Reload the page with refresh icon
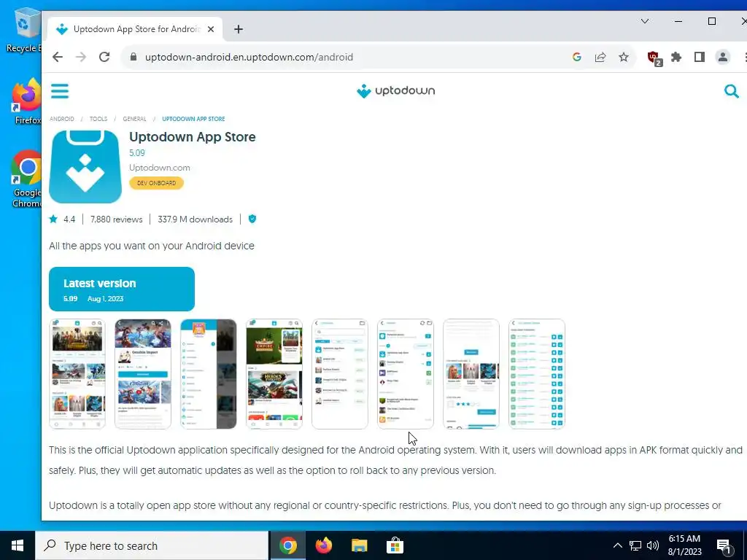747x560 pixels. [x=104, y=57]
